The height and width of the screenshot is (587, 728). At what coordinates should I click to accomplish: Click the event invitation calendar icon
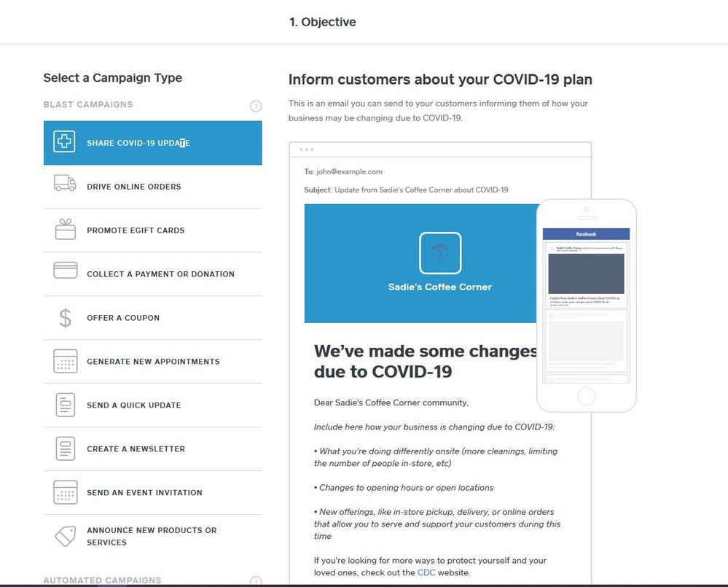tap(65, 492)
